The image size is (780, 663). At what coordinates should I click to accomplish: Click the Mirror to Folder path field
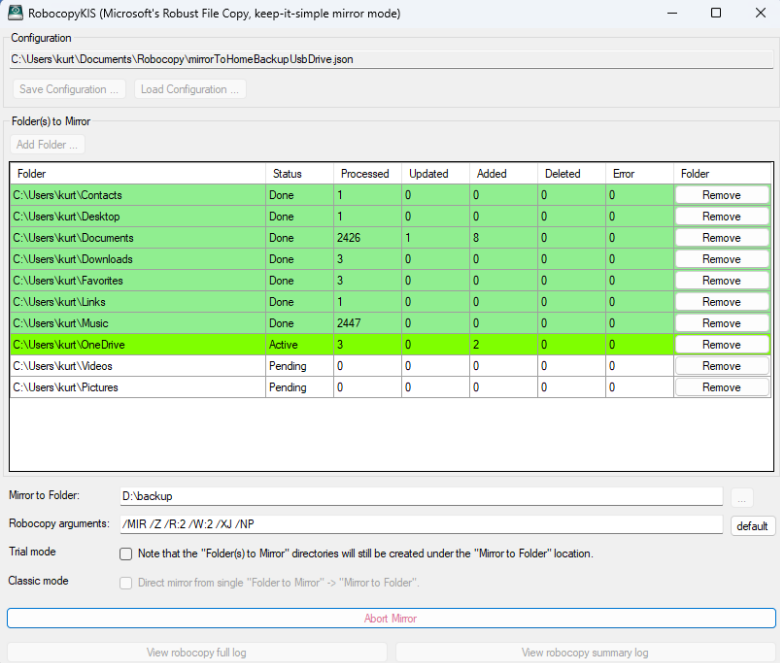(x=420, y=496)
